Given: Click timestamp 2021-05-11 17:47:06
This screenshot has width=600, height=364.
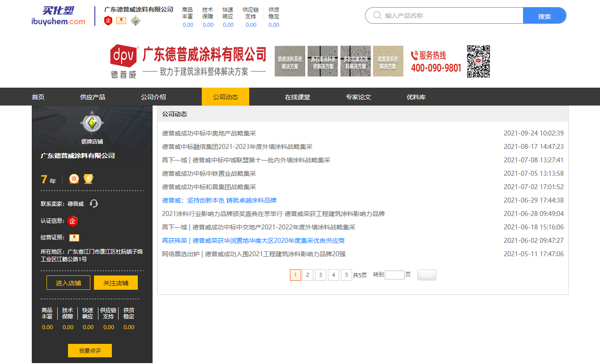Looking at the screenshot, I should pyautogui.click(x=534, y=254).
